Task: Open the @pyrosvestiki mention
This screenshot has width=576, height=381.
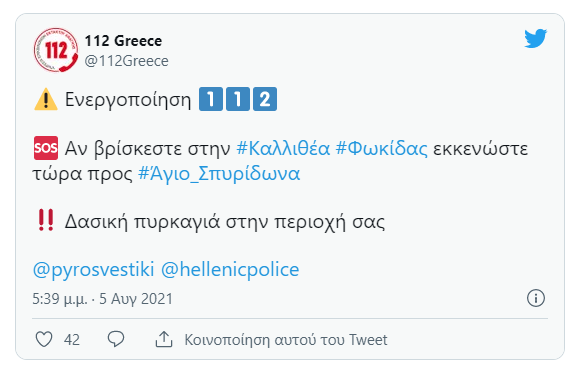Action: click(93, 270)
